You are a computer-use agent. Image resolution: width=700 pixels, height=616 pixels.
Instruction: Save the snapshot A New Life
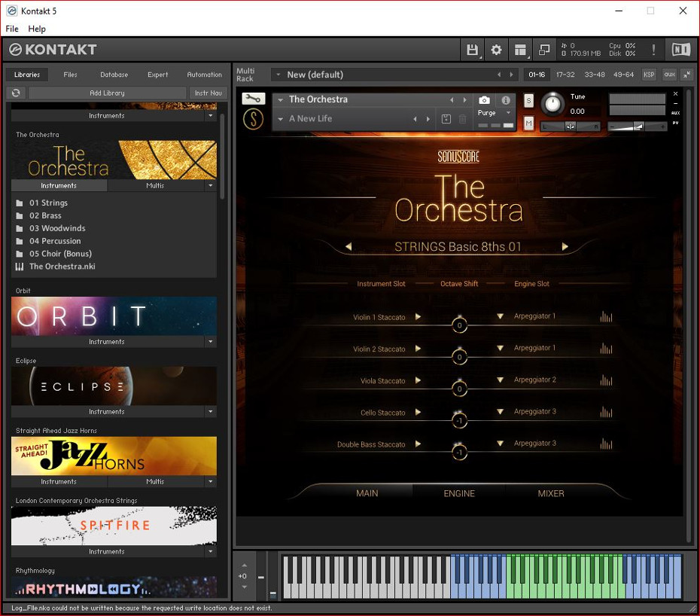(446, 119)
